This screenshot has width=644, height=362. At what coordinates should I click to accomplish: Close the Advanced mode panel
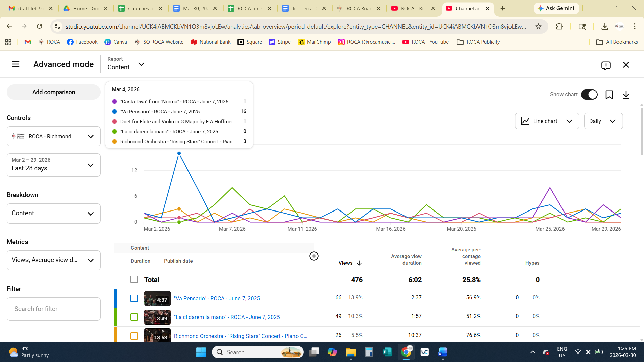tap(626, 65)
